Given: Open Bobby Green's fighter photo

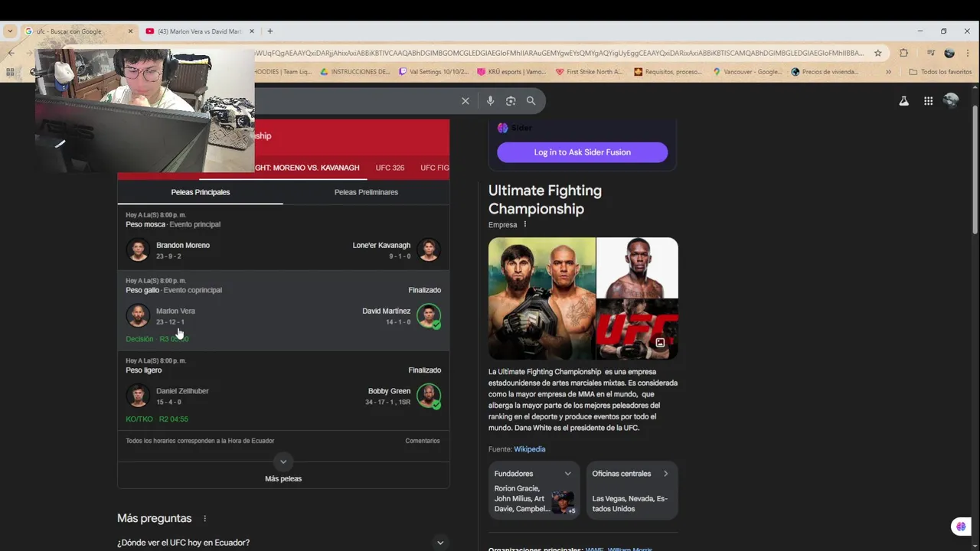Looking at the screenshot, I should [x=429, y=396].
